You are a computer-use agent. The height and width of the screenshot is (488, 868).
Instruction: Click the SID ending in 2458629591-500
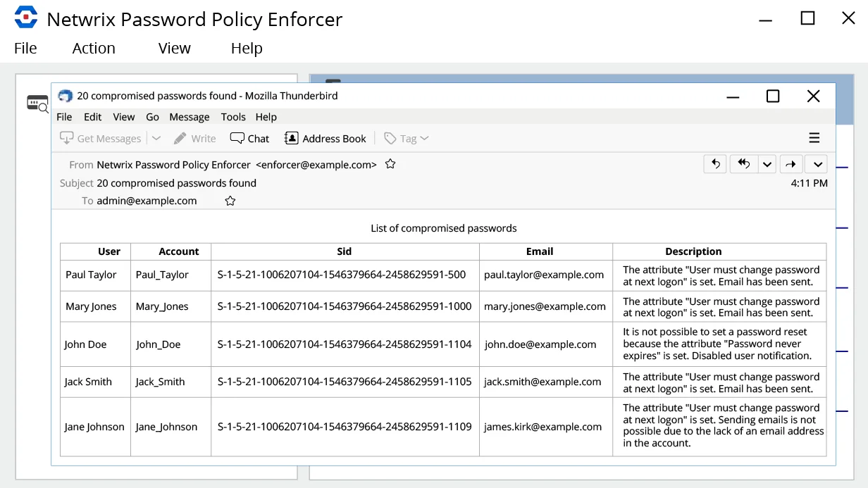click(x=342, y=275)
